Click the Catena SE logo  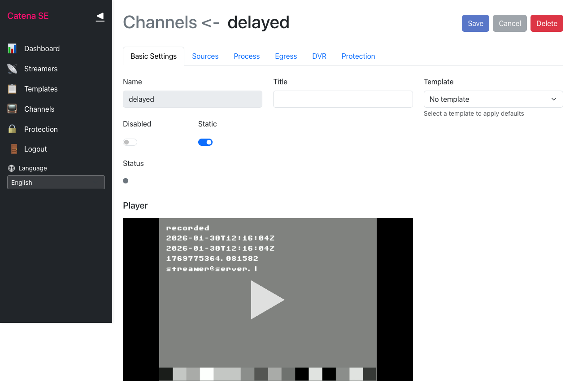tap(28, 16)
